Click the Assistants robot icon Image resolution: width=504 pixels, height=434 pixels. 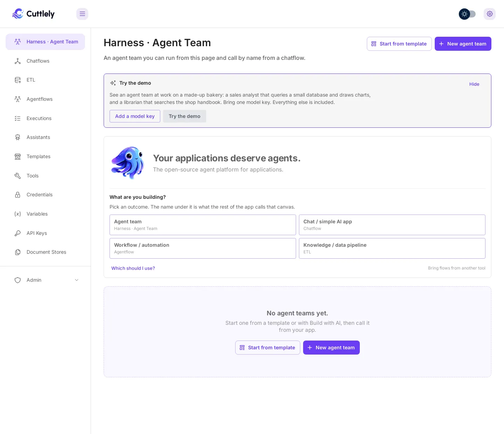17,137
